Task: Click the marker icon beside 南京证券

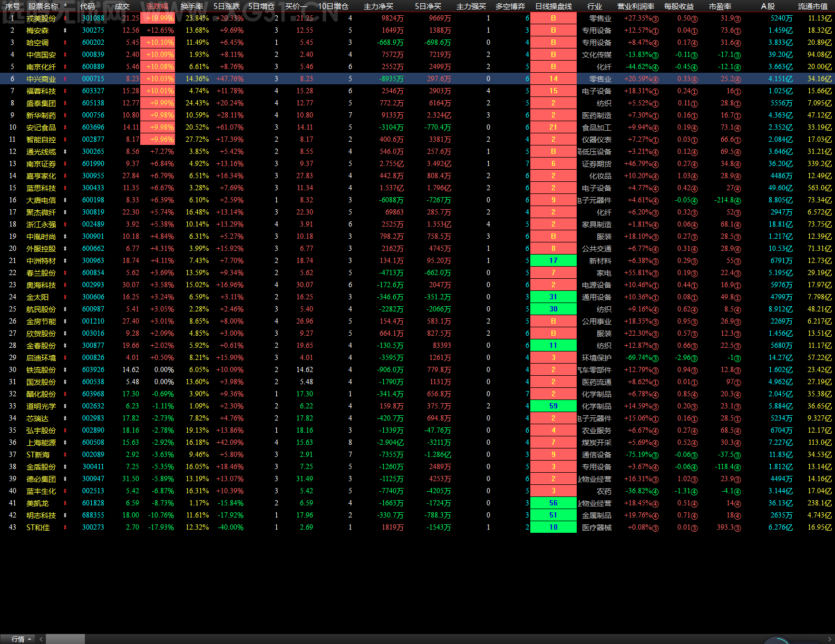Action: click(65, 164)
